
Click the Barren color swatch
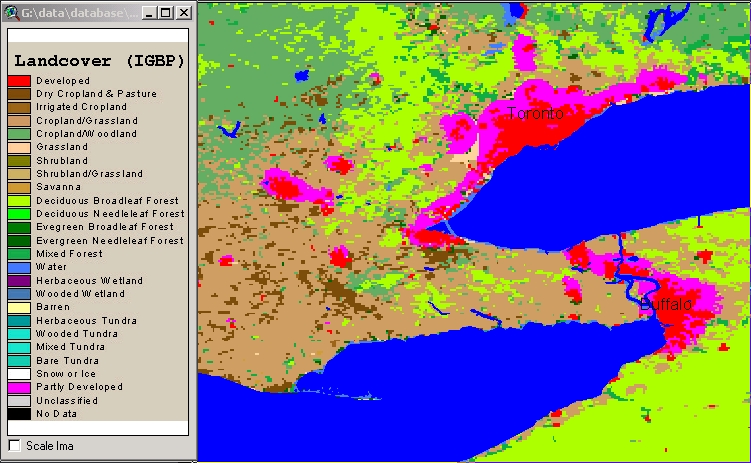click(19, 307)
